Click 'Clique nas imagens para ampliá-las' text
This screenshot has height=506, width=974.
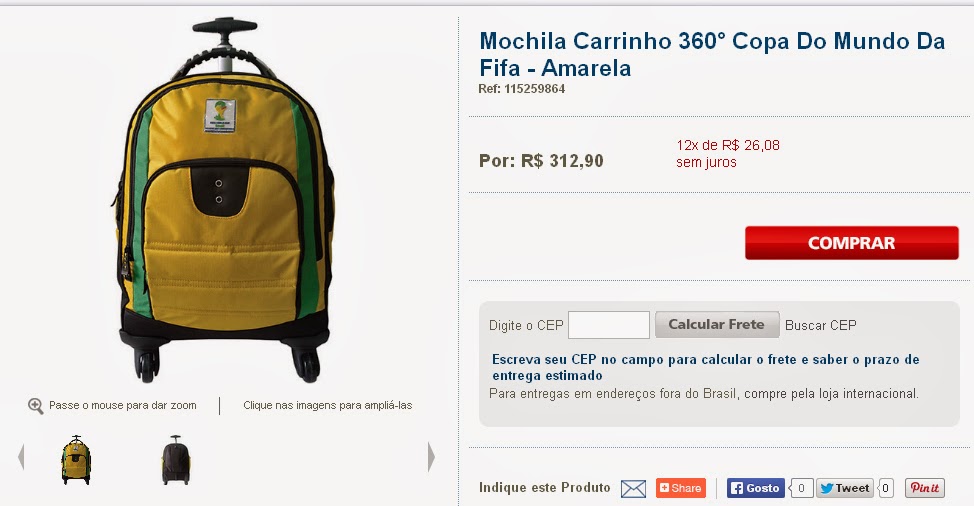(x=327, y=405)
